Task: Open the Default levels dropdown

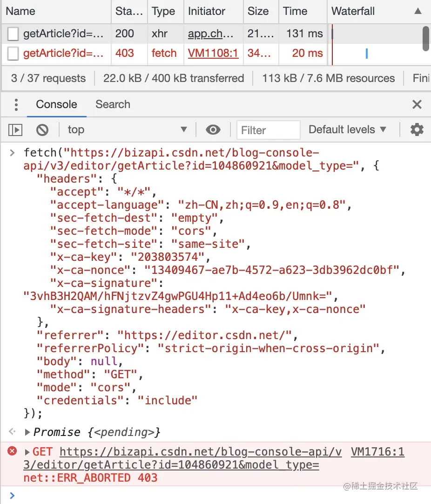Action: [x=348, y=129]
